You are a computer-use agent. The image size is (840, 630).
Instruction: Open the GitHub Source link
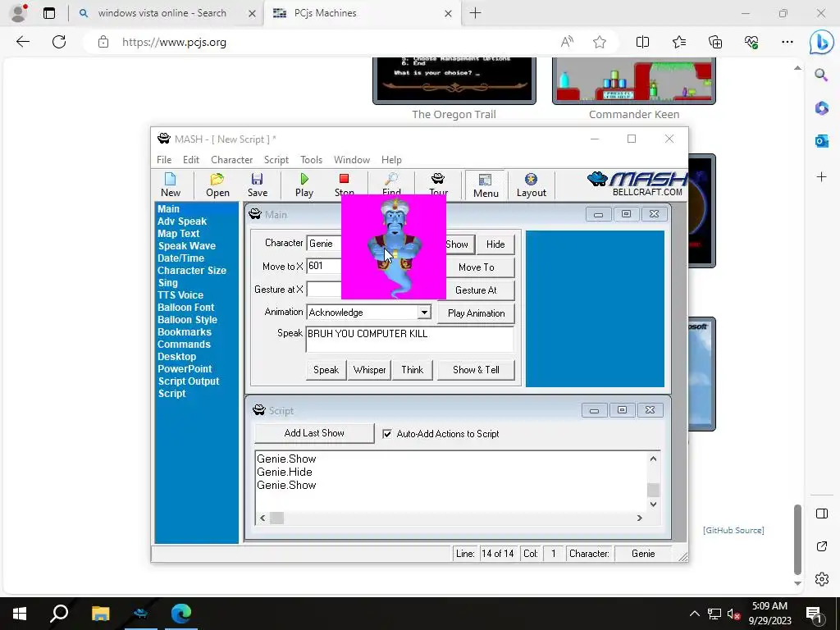click(733, 531)
